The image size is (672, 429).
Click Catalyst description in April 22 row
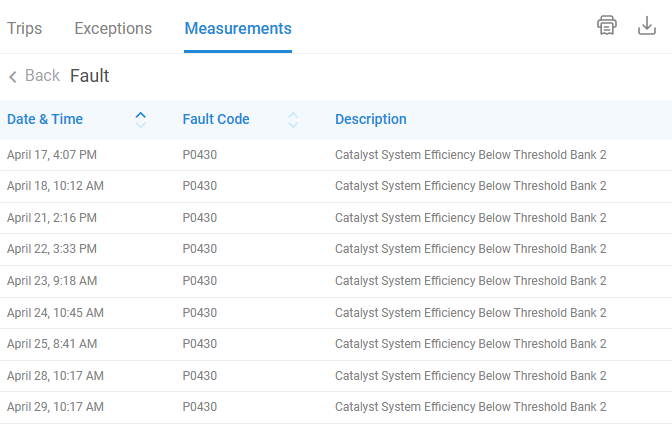471,249
